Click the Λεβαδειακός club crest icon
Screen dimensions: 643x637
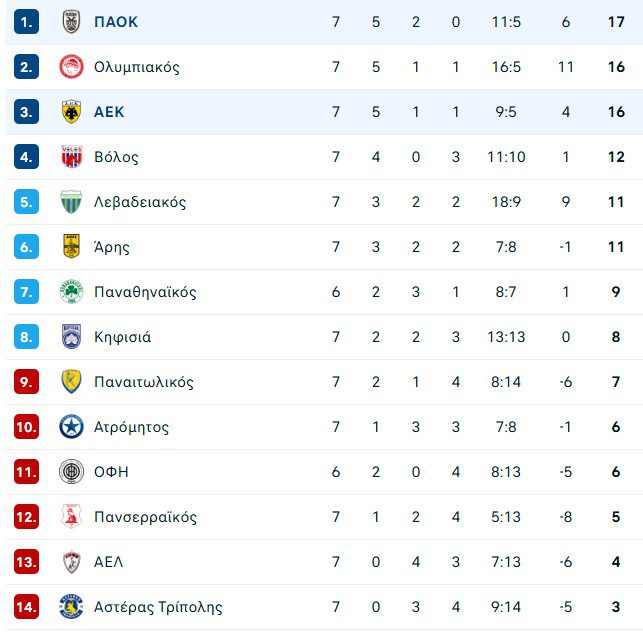point(70,202)
